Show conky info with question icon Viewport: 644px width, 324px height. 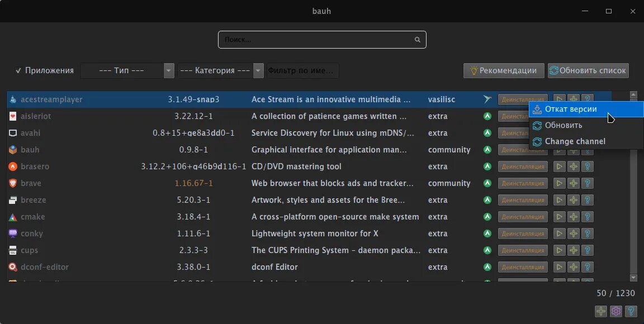(588, 234)
